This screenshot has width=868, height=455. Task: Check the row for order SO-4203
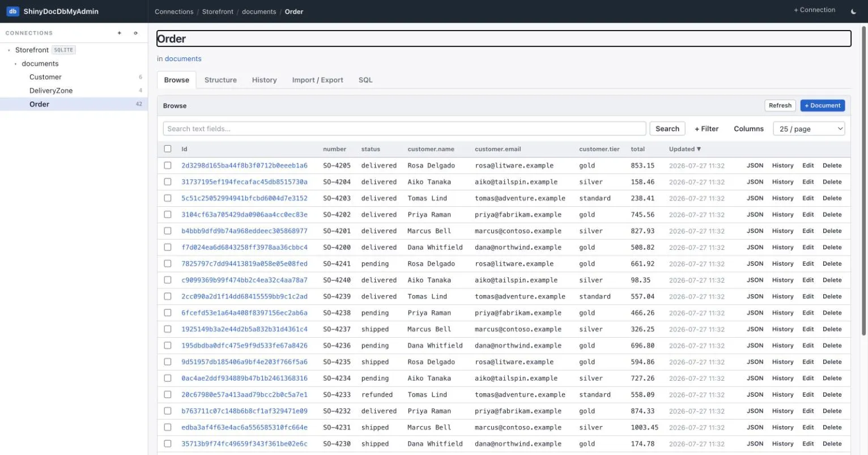point(168,198)
